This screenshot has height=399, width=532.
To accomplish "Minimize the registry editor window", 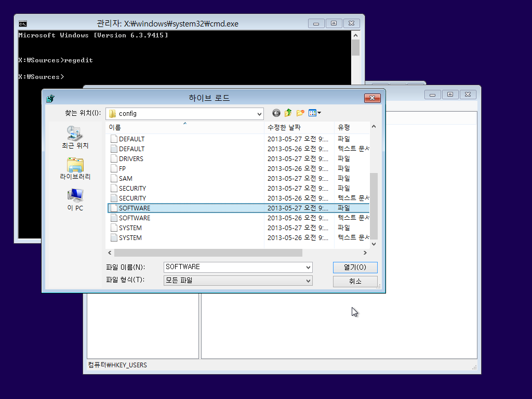I will [433, 95].
